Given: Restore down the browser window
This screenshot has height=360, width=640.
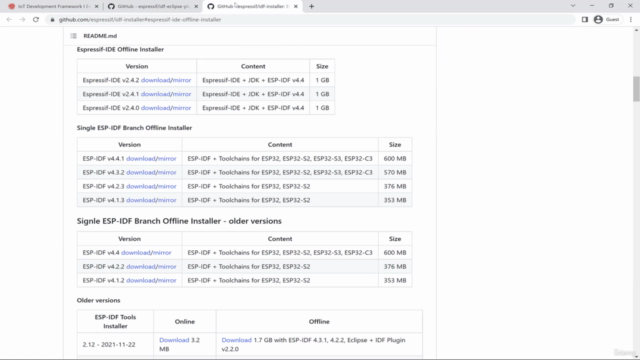Looking at the screenshot, I should tap(611, 6).
